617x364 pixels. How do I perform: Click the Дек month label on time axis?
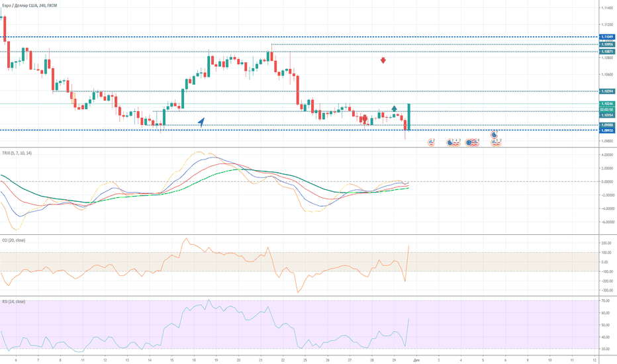coord(416,360)
